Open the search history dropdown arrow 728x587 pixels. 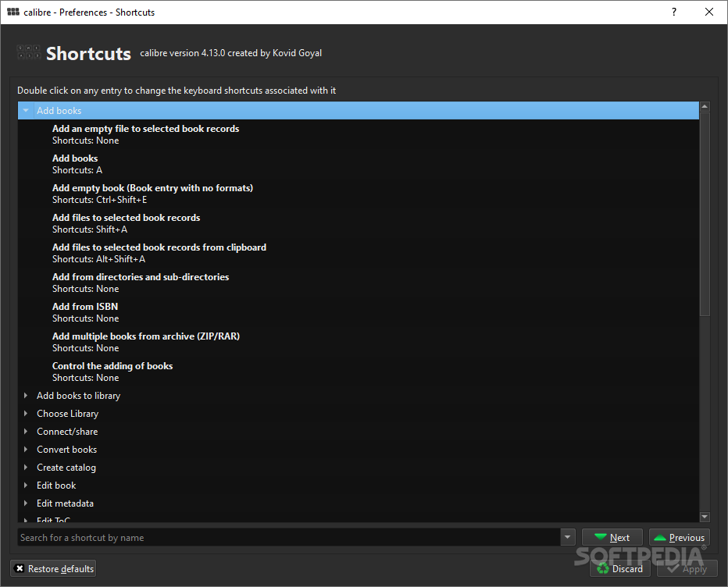567,537
